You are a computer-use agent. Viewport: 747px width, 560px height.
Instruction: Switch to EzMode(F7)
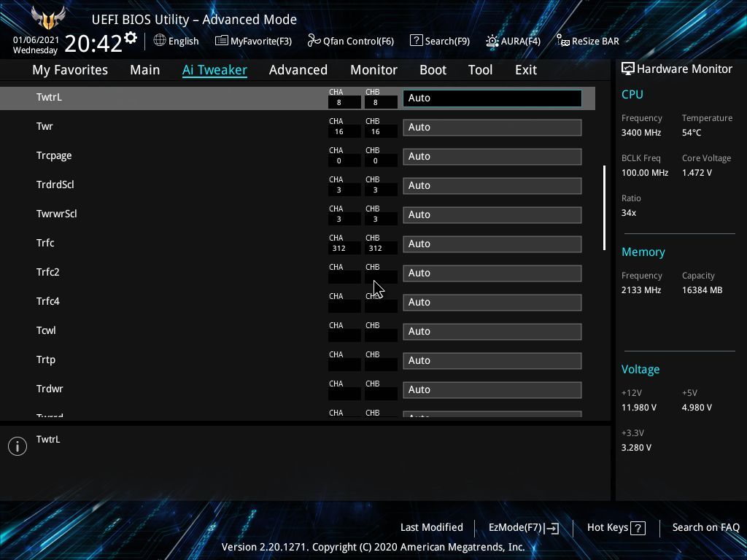point(524,528)
